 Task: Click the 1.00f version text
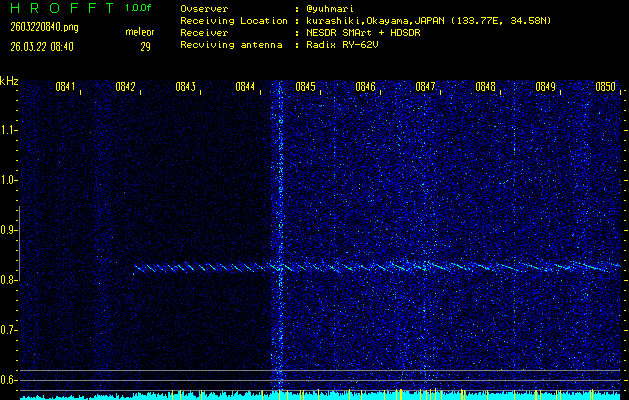(138, 8)
